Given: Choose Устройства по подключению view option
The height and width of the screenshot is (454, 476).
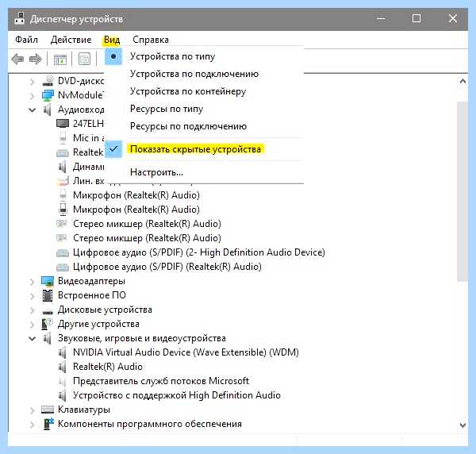Looking at the screenshot, I should click(194, 74).
